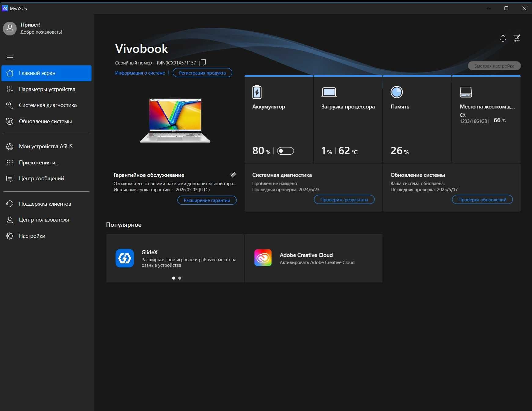Screen dimensions: 532x411
Task: Open Обновление системы in sidebar
Action: [x=46, y=121]
